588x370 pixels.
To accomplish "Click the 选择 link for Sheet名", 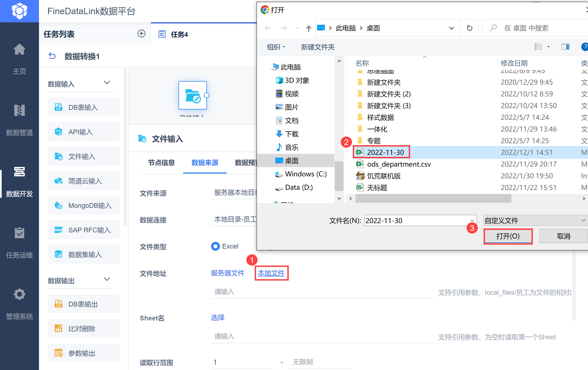I will click(x=217, y=318).
